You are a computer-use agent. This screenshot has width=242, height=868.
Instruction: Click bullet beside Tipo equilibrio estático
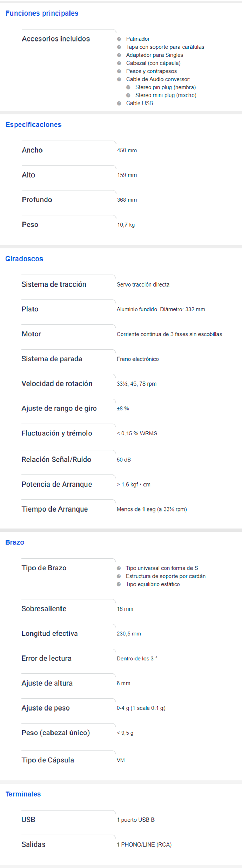[119, 584]
